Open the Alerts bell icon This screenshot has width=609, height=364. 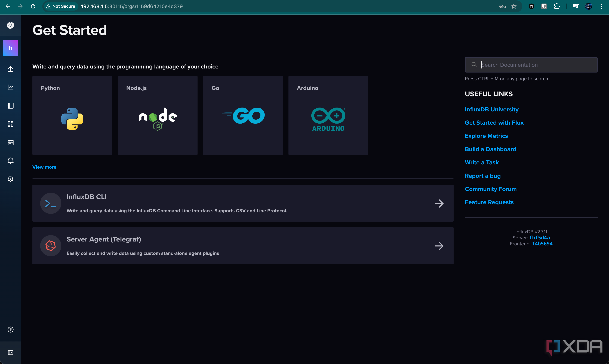[x=10, y=161]
